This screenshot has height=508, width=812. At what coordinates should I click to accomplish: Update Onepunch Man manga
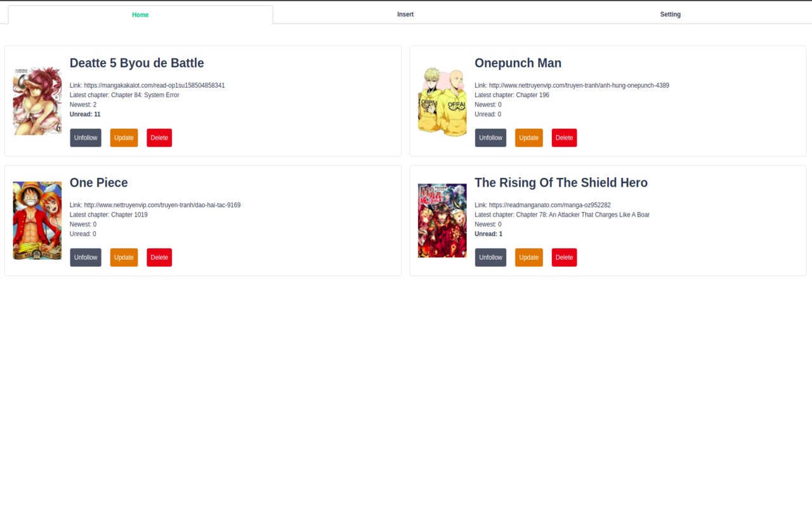pyautogui.click(x=529, y=138)
